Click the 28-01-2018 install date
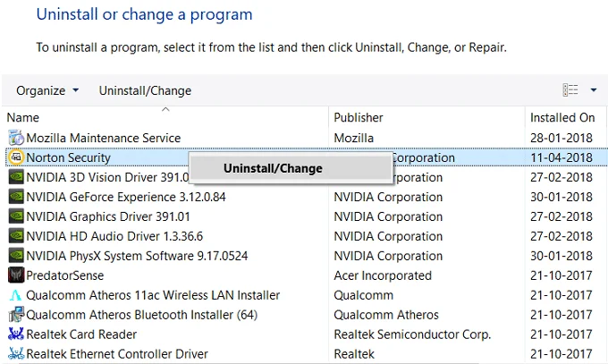Image resolution: width=608 pixels, height=364 pixels. click(x=562, y=138)
